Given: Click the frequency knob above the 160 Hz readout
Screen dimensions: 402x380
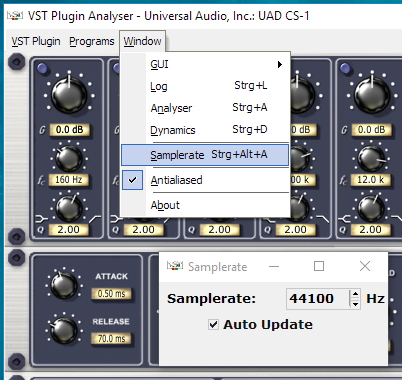Looking at the screenshot, I should pyautogui.click(x=68, y=158).
